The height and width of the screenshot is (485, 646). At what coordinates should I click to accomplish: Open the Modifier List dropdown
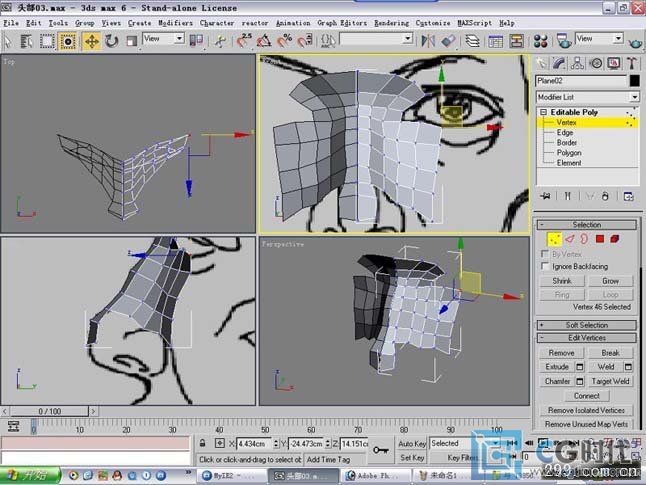[587, 97]
